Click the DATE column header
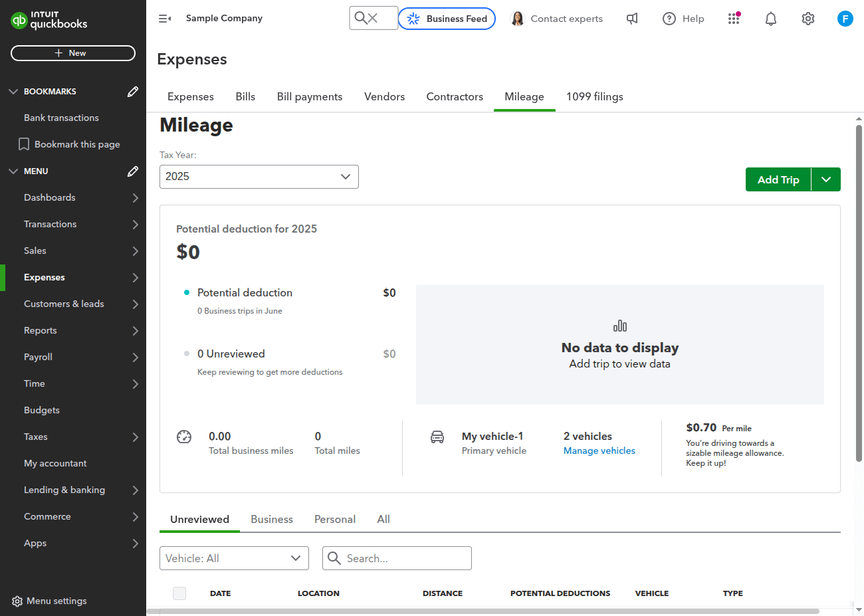Viewport: 864px width, 616px height. [x=221, y=593]
